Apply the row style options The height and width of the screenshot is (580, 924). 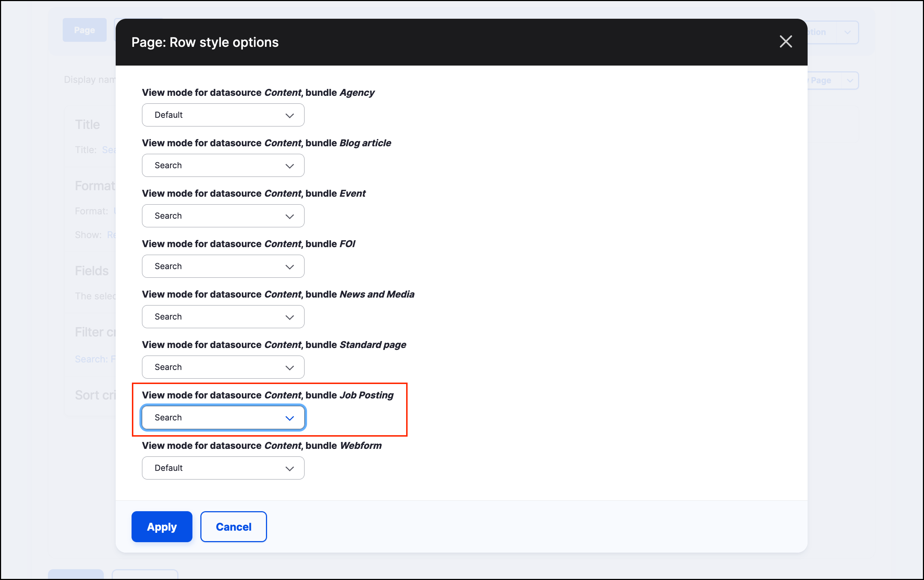(x=161, y=526)
